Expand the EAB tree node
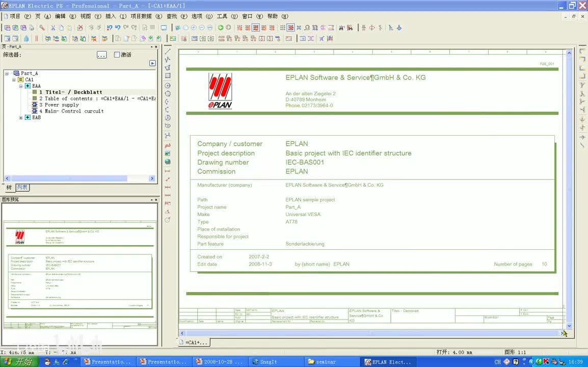588x367 pixels. point(21,118)
